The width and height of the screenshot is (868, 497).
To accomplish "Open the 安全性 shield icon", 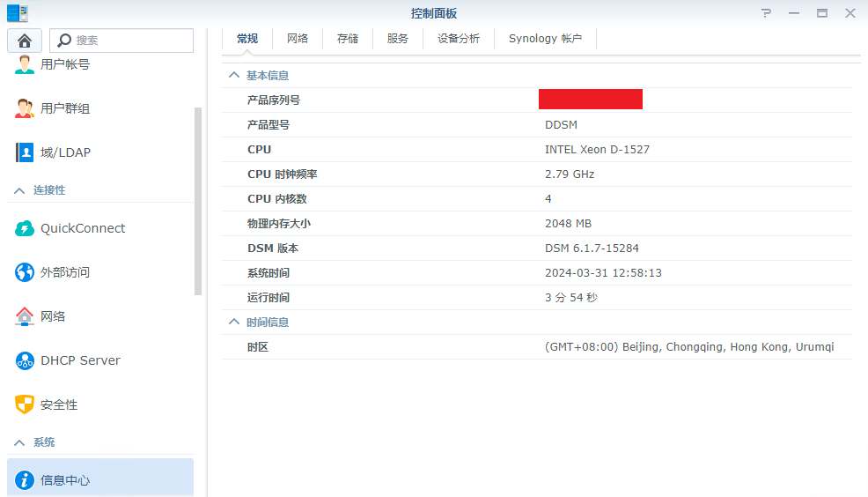I will (25, 404).
